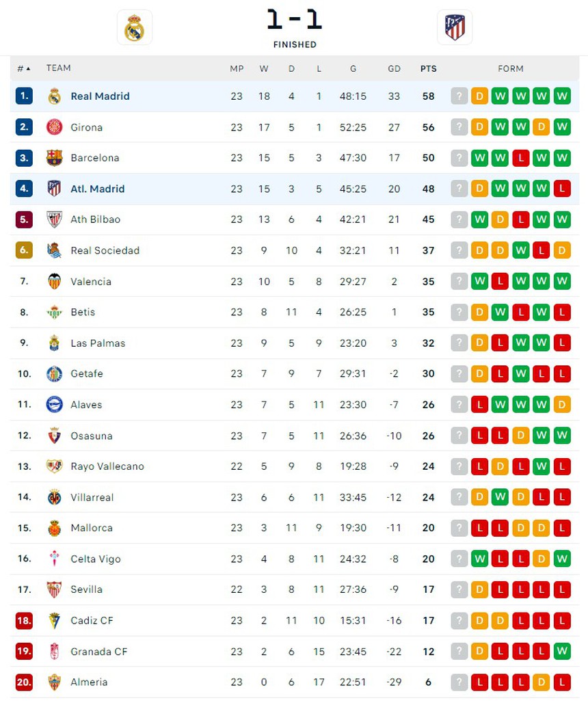588x705 pixels.
Task: Toggle the ascending sort arrow on the # column
Action: pos(27,68)
